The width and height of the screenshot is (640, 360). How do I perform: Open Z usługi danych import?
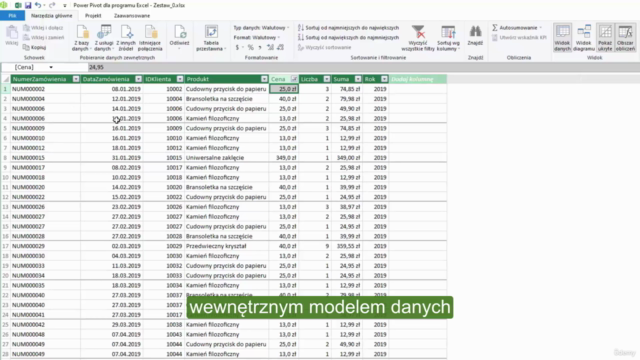click(104, 38)
